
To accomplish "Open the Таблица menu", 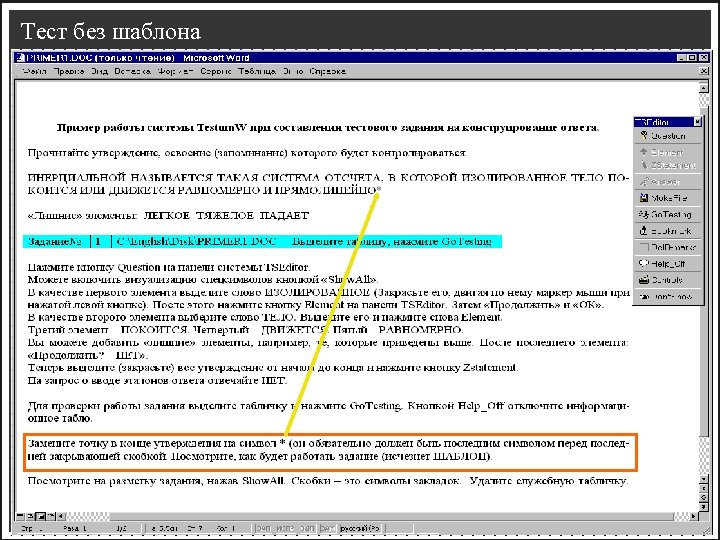I will coord(257,72).
